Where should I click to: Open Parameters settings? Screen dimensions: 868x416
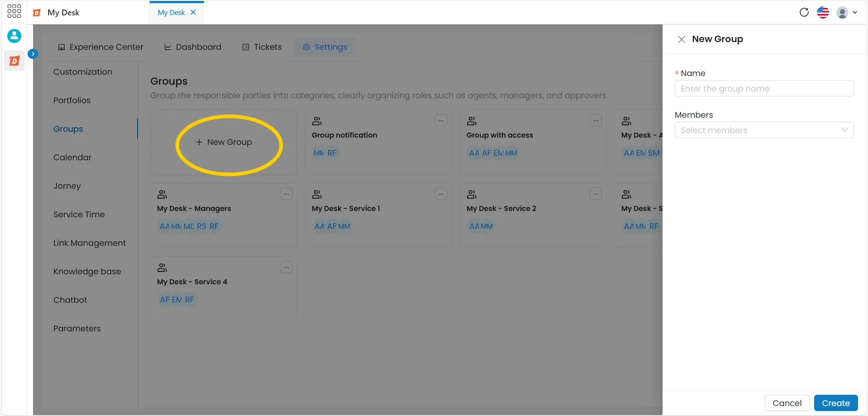(x=77, y=329)
